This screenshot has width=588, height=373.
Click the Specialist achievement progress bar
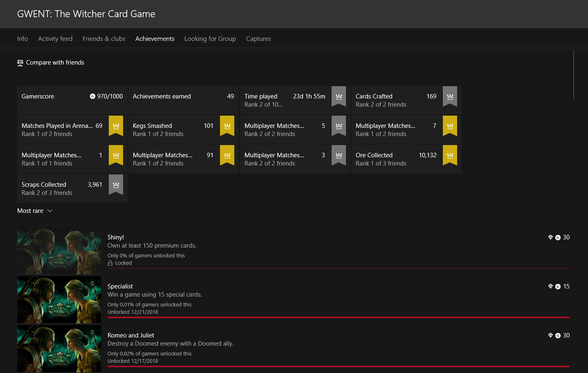pyautogui.click(x=339, y=317)
